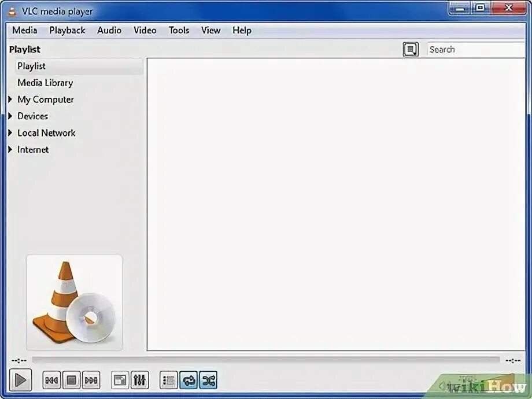This screenshot has height=399, width=532.
Task: Toggle fullscreen video button
Action: pos(120,380)
